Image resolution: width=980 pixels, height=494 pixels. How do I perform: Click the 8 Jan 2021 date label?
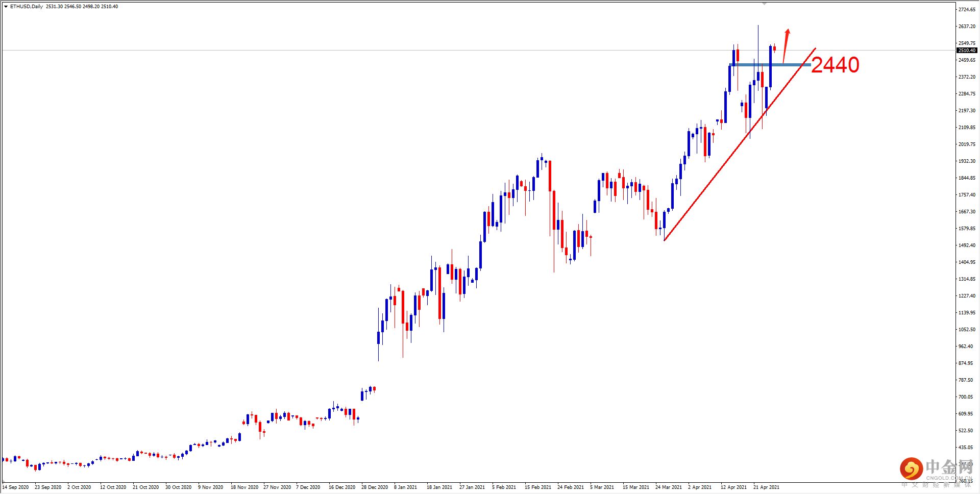[405, 487]
